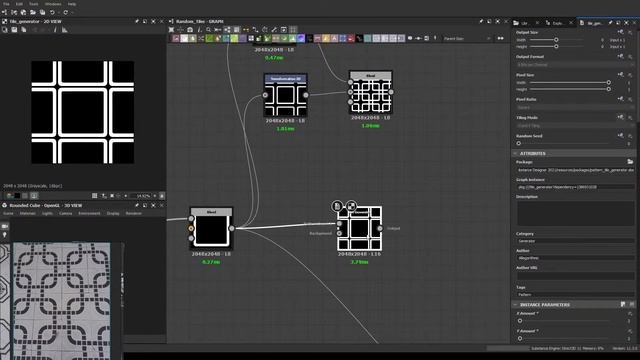Screen dimensions: 640x360
Task: Open the Edit menu
Action: (x=19, y=4)
